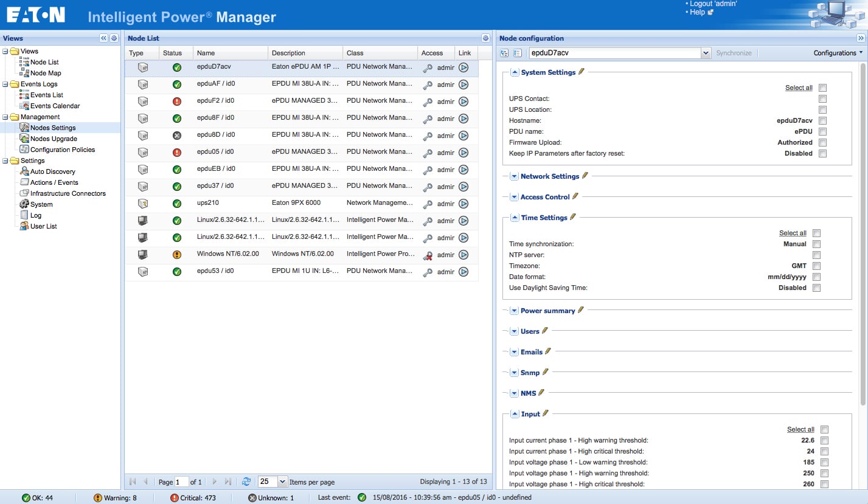Screen dimensions: 868x504
Task: Click edit pencil next to Users
Action: point(545,330)
